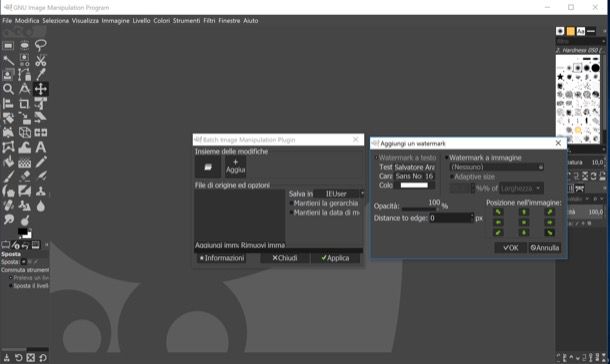
Task: Open the (Nessuno) watermark image chooser
Action: (496, 167)
